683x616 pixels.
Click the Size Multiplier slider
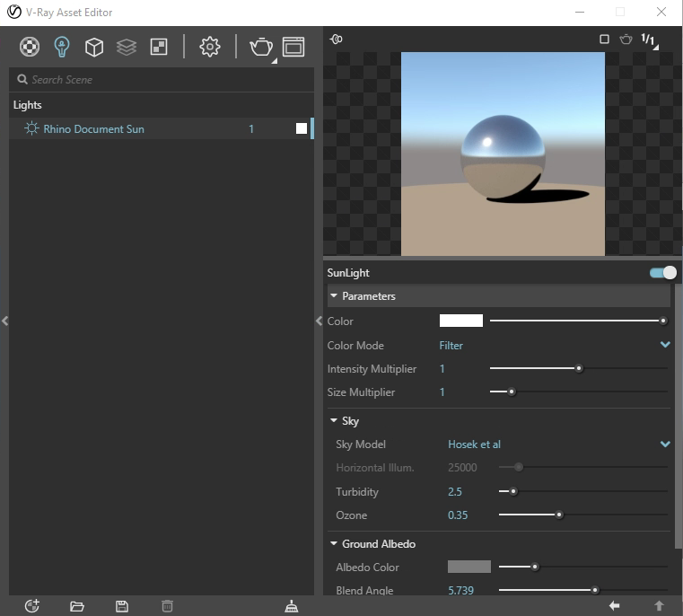(x=579, y=392)
